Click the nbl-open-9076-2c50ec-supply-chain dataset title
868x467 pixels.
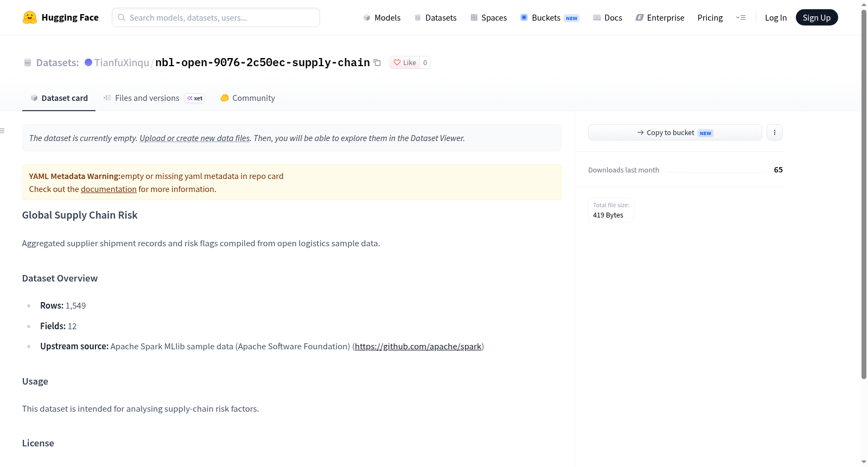click(x=263, y=62)
